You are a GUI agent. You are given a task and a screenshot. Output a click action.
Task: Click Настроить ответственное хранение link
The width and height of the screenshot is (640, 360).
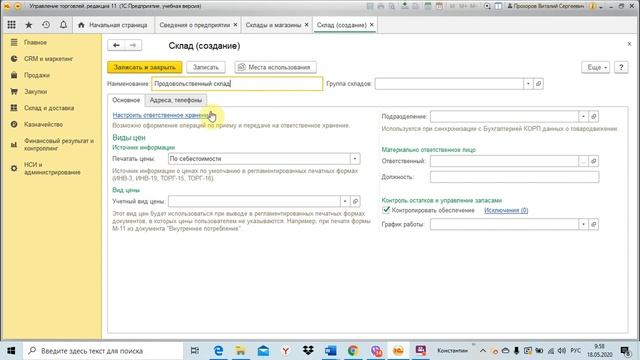162,115
